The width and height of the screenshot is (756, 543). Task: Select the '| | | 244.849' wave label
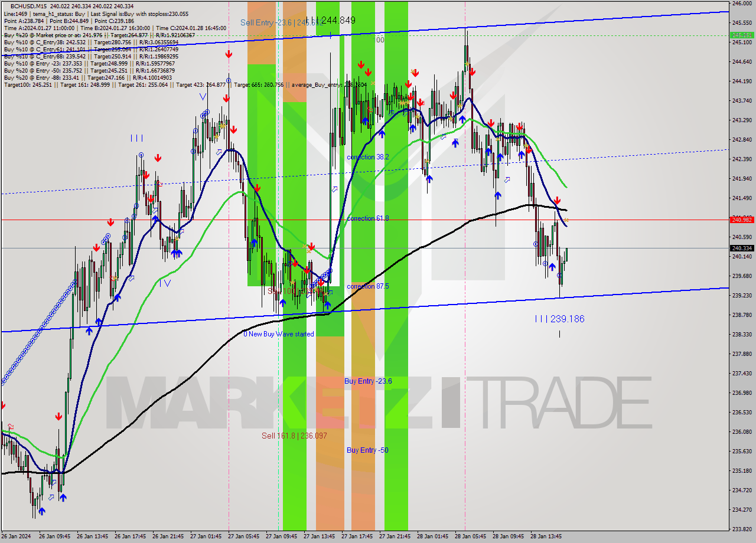pyautogui.click(x=331, y=20)
